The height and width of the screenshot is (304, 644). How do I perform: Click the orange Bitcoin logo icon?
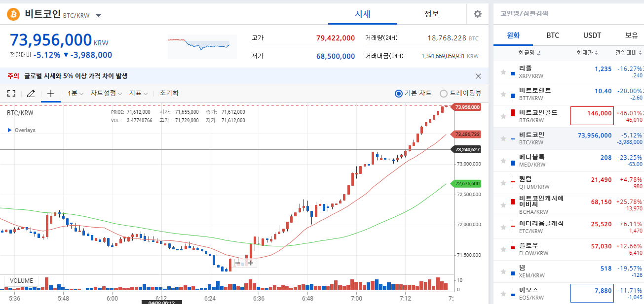pos(13,14)
